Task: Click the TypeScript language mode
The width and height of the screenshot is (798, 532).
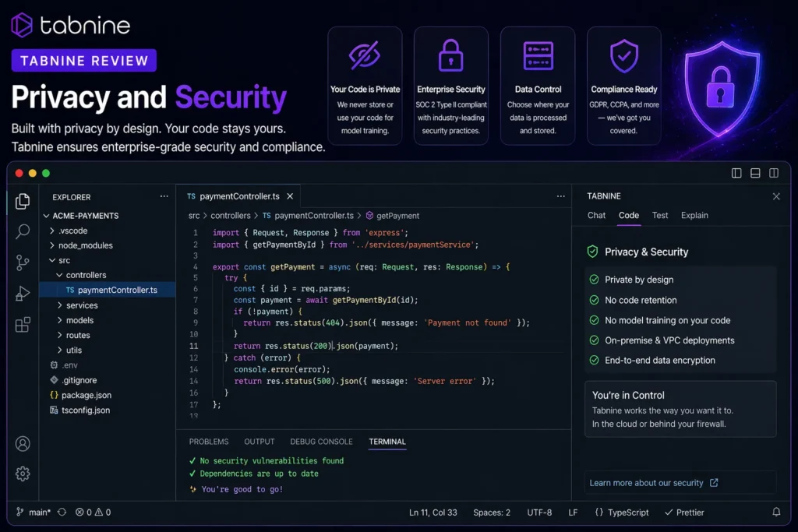Action: [x=622, y=513]
